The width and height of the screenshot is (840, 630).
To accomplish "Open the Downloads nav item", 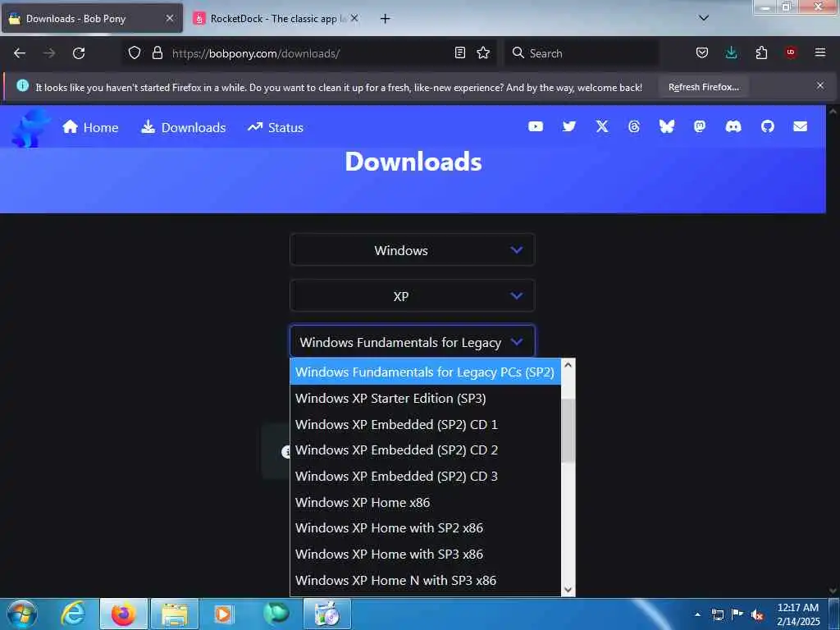I will (x=183, y=127).
